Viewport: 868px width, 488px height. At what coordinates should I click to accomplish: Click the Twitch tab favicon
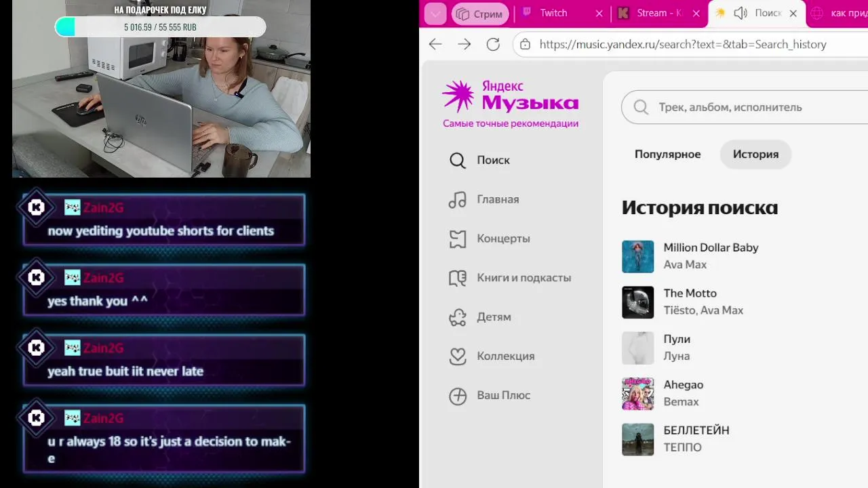[526, 13]
